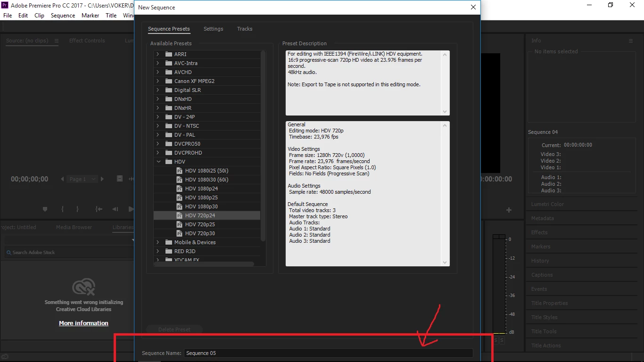
Task: Click the Search Adobe Stock field
Action: pos(69,253)
